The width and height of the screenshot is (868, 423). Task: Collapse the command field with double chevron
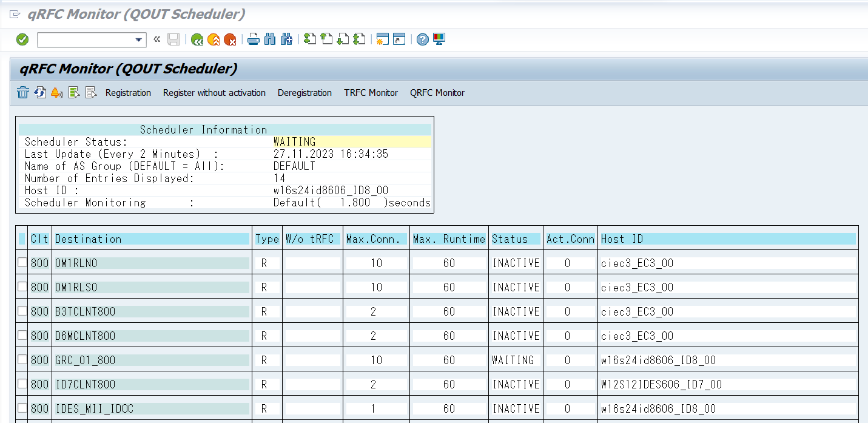[156, 39]
